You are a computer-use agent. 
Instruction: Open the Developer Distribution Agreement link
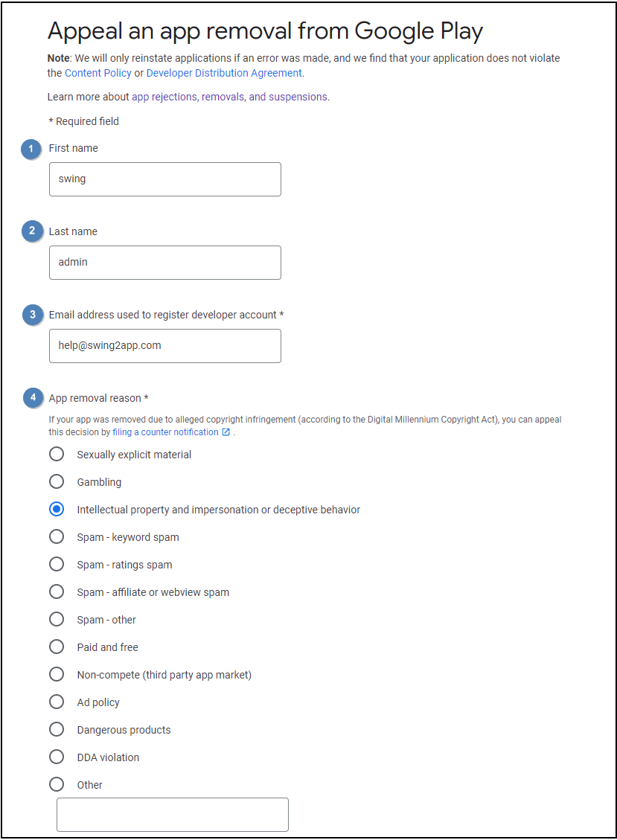tap(224, 73)
